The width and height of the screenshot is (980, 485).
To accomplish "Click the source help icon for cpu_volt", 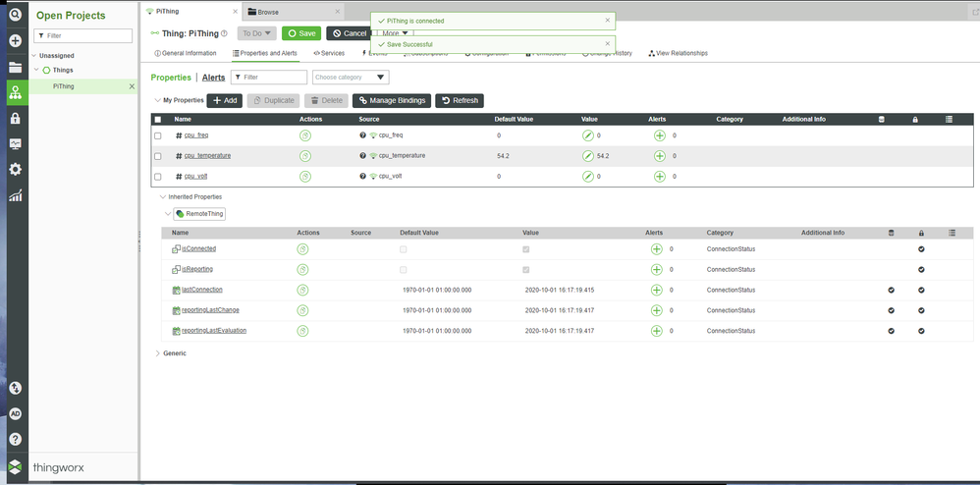I will (x=362, y=177).
